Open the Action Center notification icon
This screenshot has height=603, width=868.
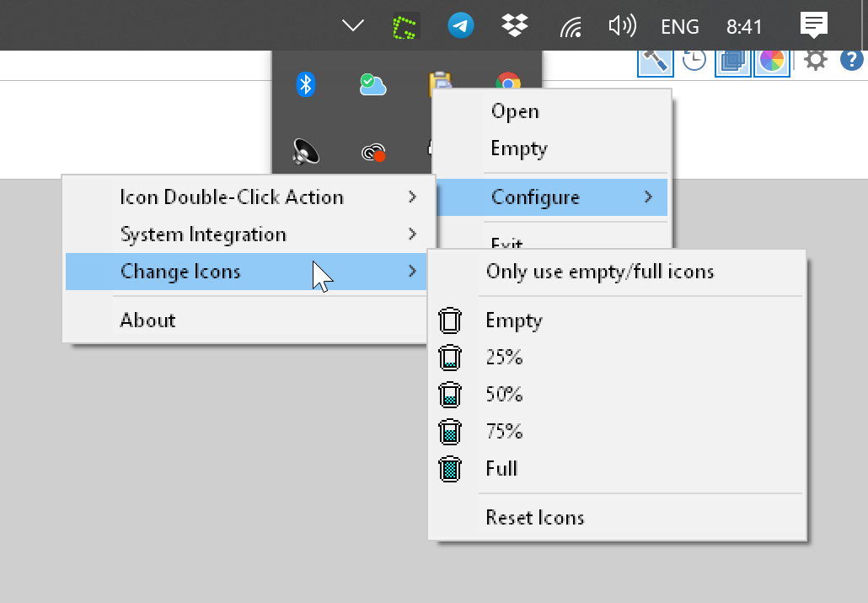point(814,25)
